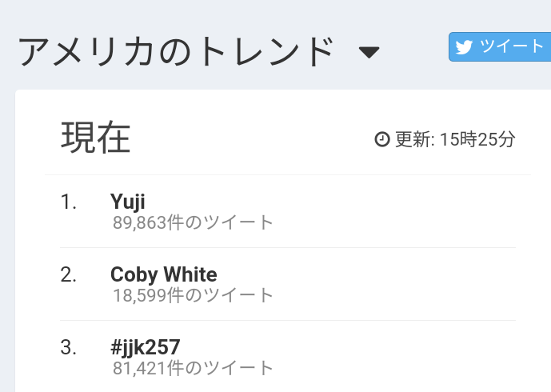The image size is (551, 392).
Task: Open the アメリカのトレンド region title
Action: pos(176,52)
